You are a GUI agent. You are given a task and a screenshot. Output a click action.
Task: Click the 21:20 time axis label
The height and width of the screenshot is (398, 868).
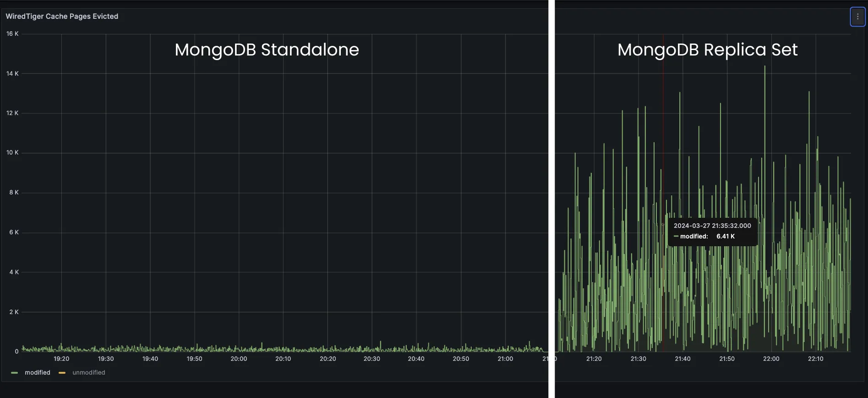click(594, 359)
